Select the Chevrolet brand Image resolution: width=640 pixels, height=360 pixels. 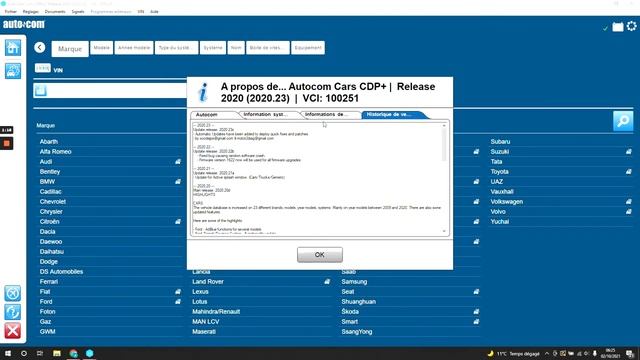(53, 202)
